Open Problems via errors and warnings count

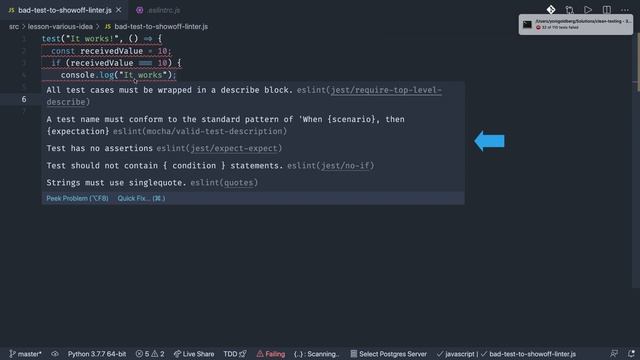tap(150, 354)
